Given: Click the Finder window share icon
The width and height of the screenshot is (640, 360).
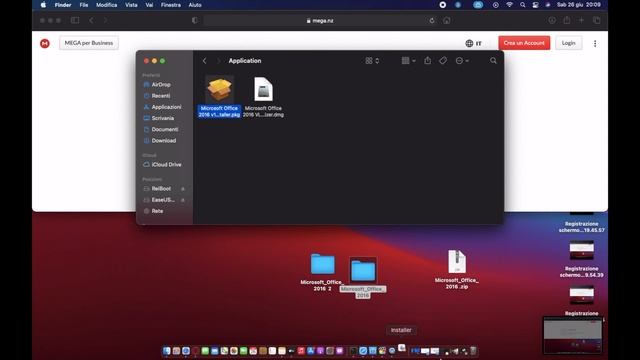Looking at the screenshot, I should (x=427, y=61).
